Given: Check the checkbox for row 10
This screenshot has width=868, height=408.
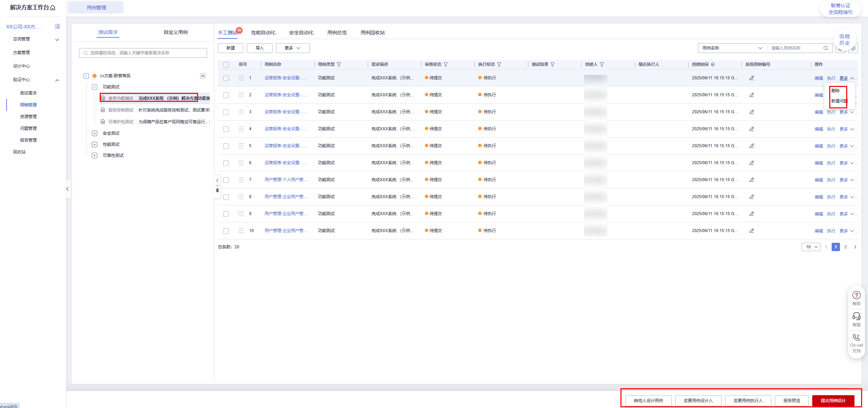Looking at the screenshot, I should [x=226, y=231].
